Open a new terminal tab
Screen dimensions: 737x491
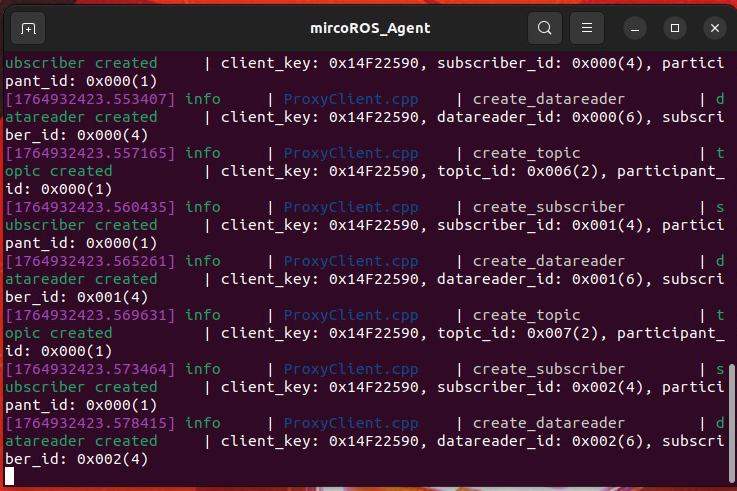[x=28, y=28]
